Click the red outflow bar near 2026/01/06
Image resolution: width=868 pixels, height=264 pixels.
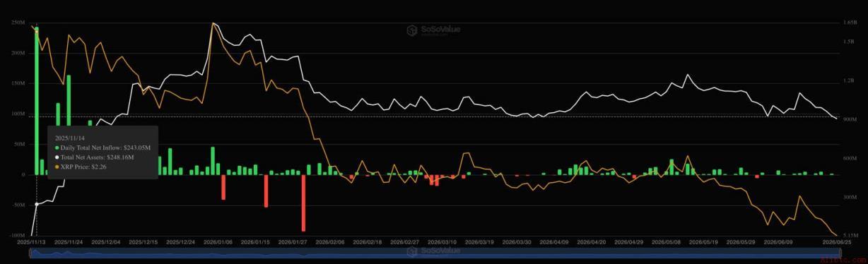(223, 187)
